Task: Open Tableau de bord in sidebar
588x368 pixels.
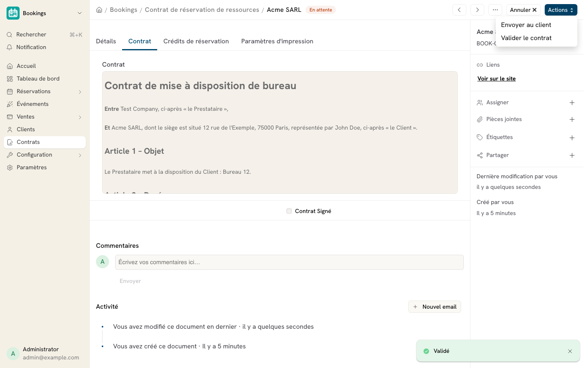Action: [x=45, y=79]
